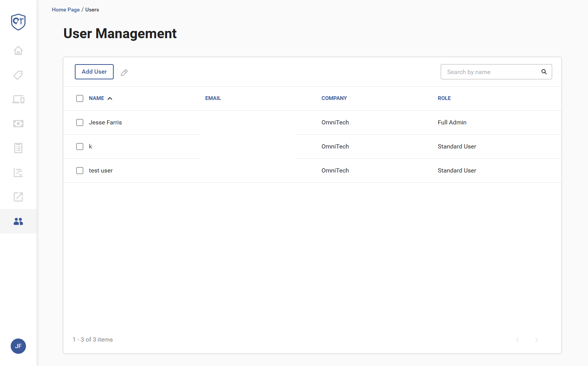Open the checklist document icon in sidebar
This screenshot has height=366, width=588.
tap(18, 148)
